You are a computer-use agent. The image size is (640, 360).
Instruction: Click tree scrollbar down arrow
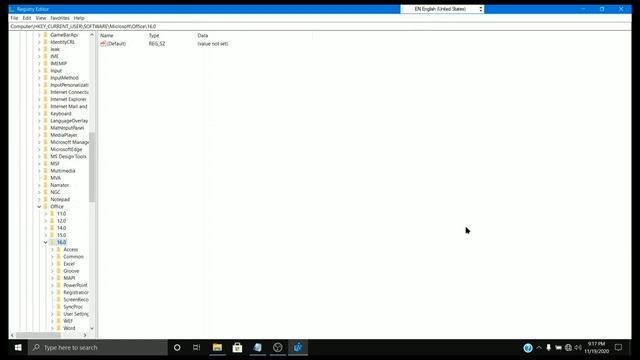coord(92,328)
